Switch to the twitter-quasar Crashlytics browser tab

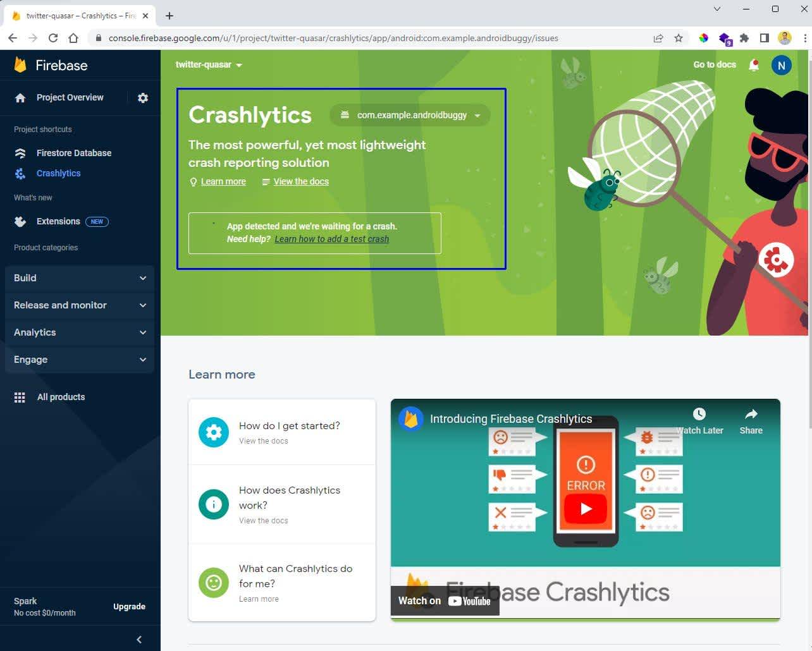point(78,16)
